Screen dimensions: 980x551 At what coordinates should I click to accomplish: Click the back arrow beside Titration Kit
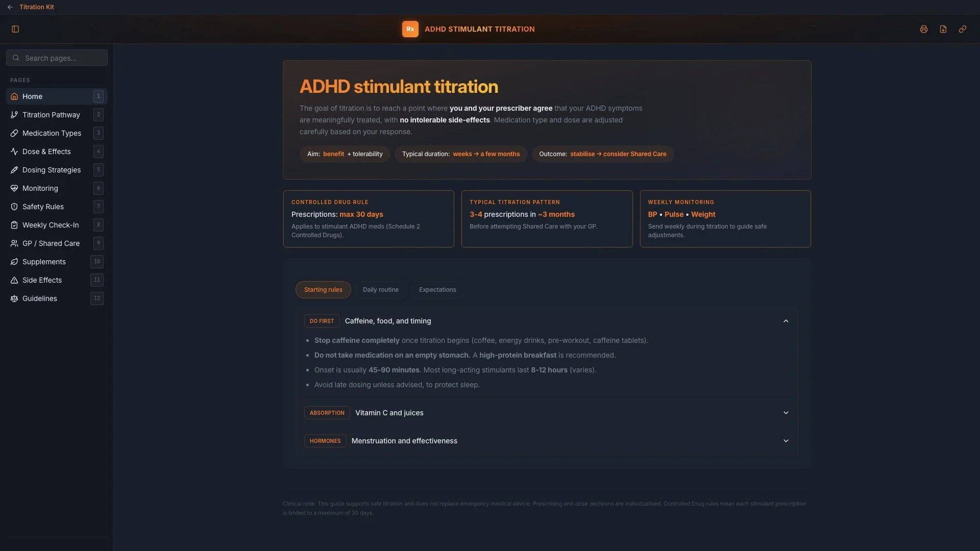tap(10, 7)
